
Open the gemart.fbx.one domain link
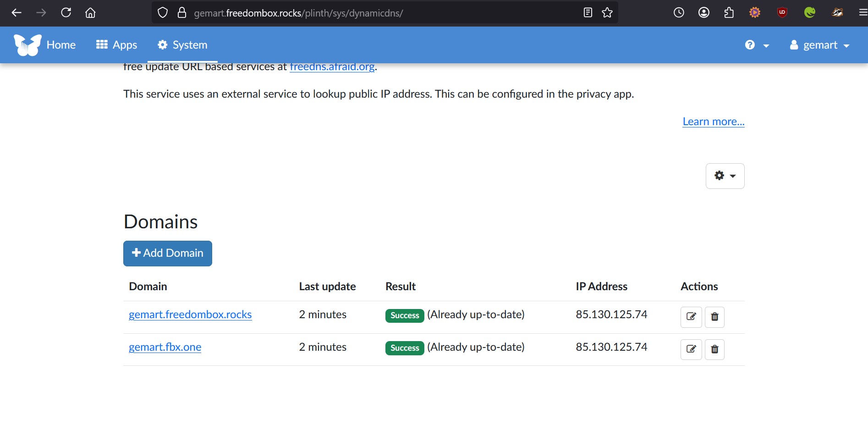coord(165,347)
